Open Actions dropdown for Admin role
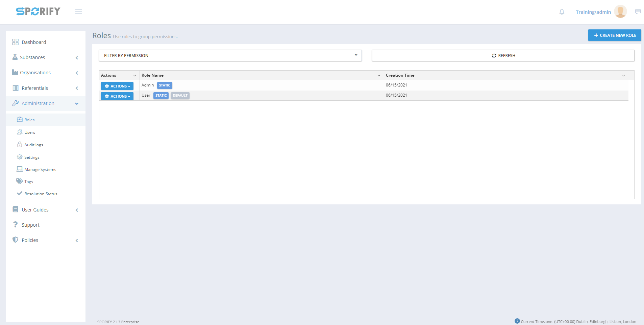The width and height of the screenshot is (644, 325). 117,86
